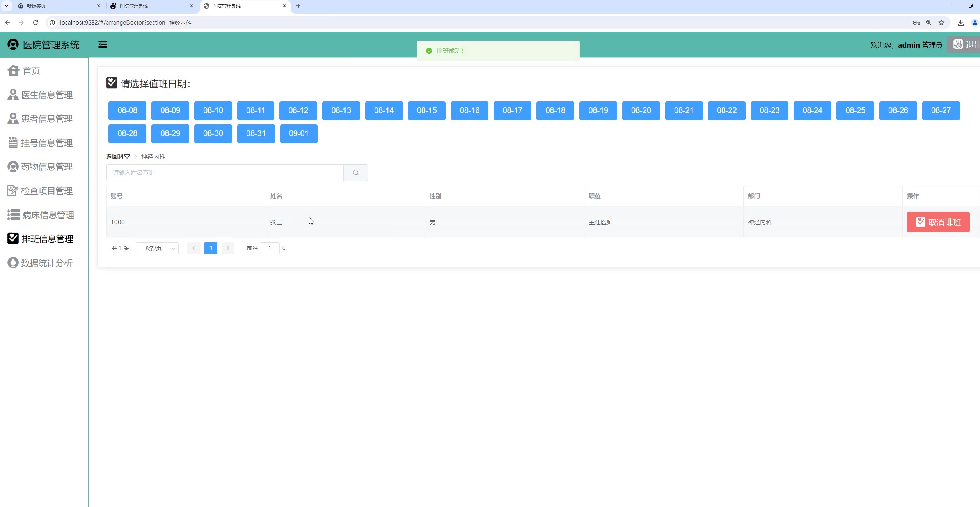Bookmark the page with the star icon
This screenshot has width=980, height=507.
click(941, 23)
